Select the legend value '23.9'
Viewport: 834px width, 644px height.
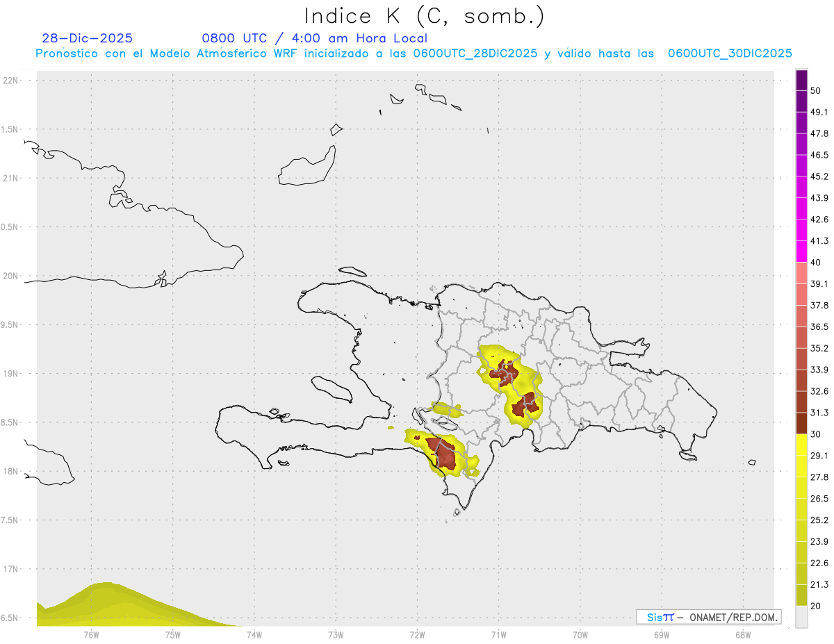coord(819,541)
